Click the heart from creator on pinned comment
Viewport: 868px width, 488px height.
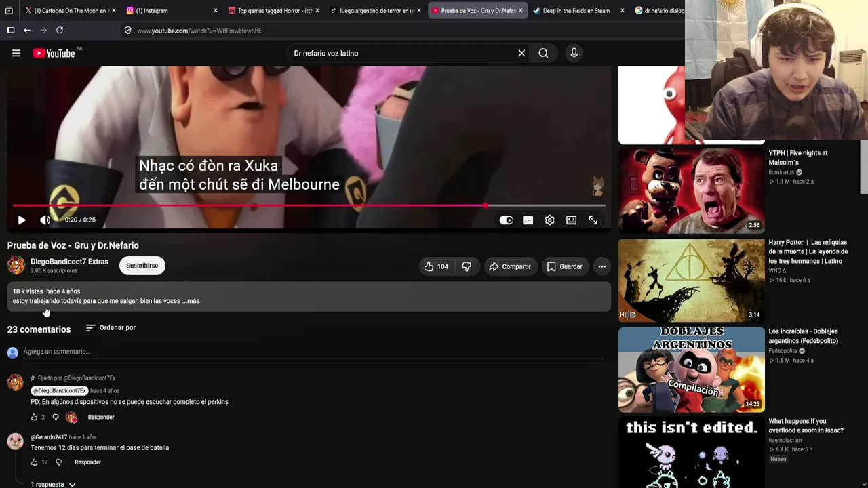[71, 418]
